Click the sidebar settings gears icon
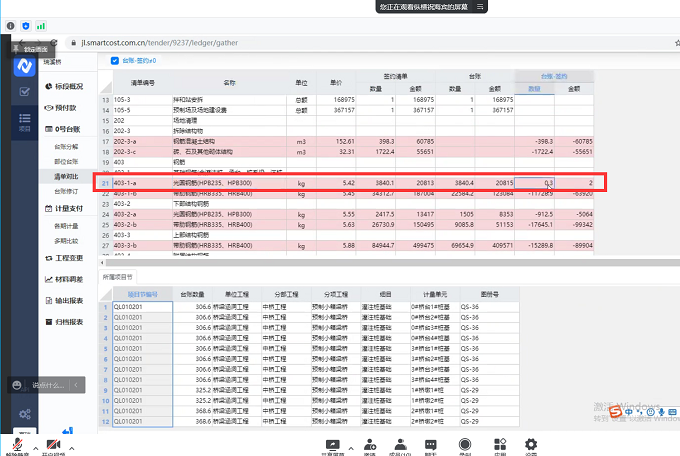Image resolution: width=680 pixels, height=456 pixels. (x=24, y=414)
